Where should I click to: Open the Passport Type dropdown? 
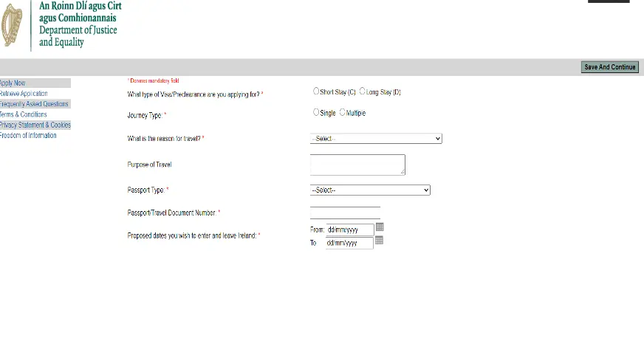pos(370,190)
